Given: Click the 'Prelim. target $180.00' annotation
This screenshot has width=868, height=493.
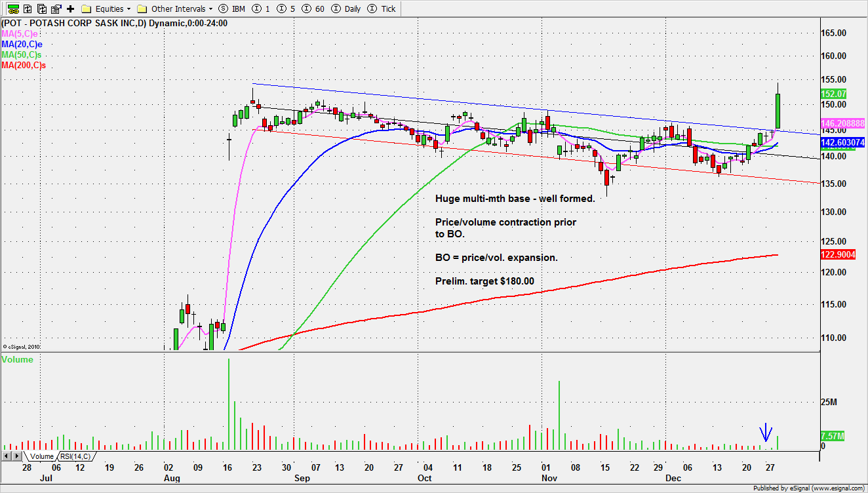Looking at the screenshot, I should (484, 281).
